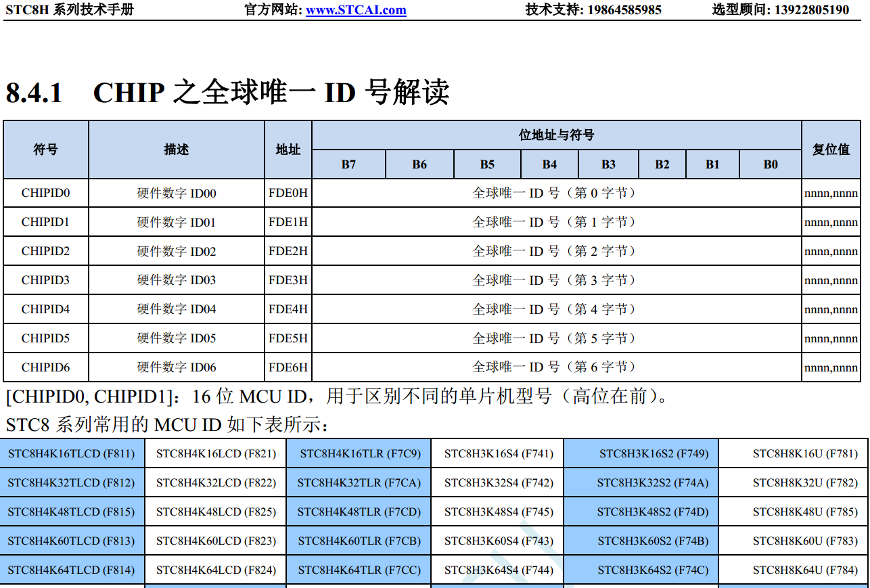Select the STC8H4K48LCD (F825) cell
The width and height of the screenshot is (870, 588).
tap(216, 512)
